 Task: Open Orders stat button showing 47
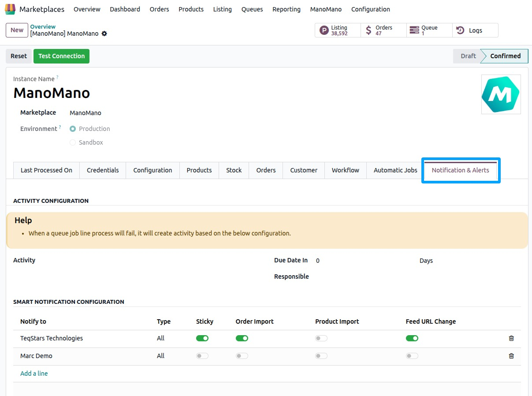(383, 30)
